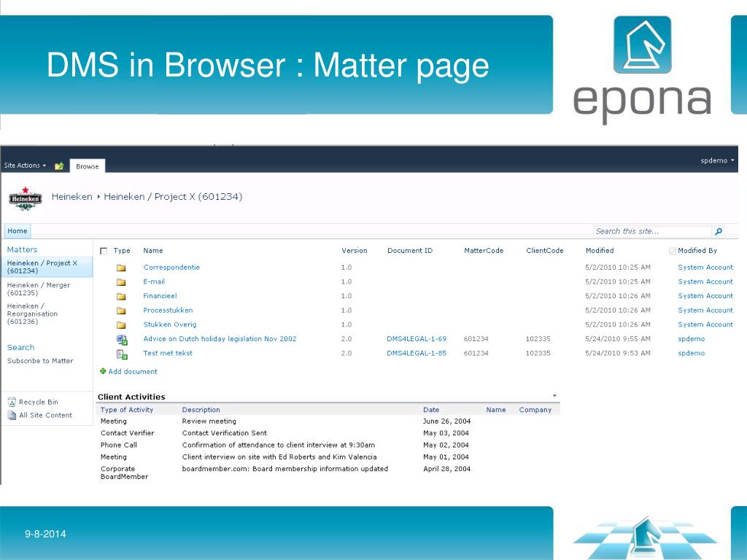Click the Phone Call activity type
Viewport: 747px width, 560px height.
(119, 445)
